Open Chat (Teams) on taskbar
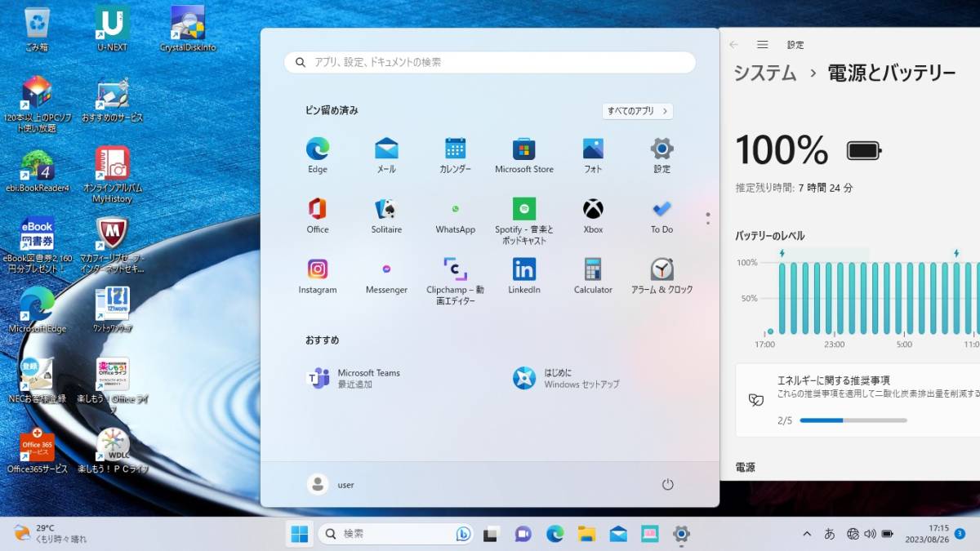Viewport: 980px width, 551px height. [x=523, y=534]
